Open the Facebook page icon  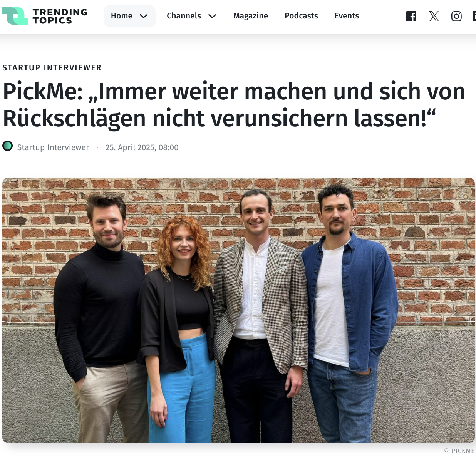411,16
